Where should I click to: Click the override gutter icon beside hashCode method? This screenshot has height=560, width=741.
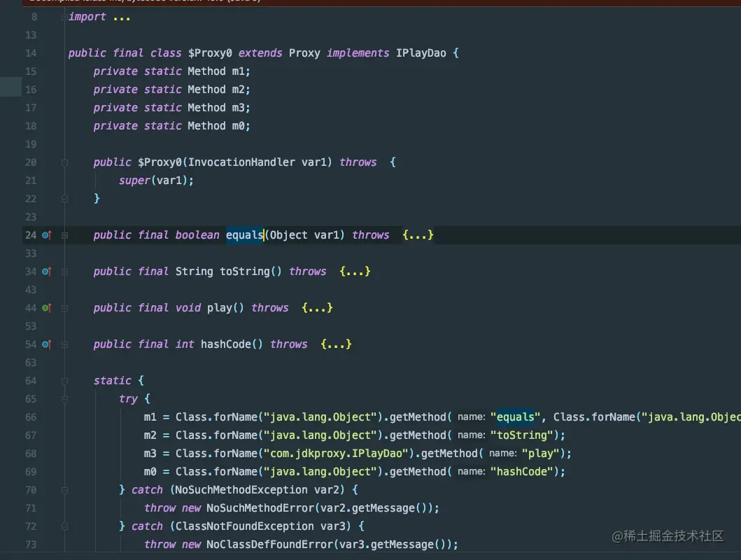point(46,344)
